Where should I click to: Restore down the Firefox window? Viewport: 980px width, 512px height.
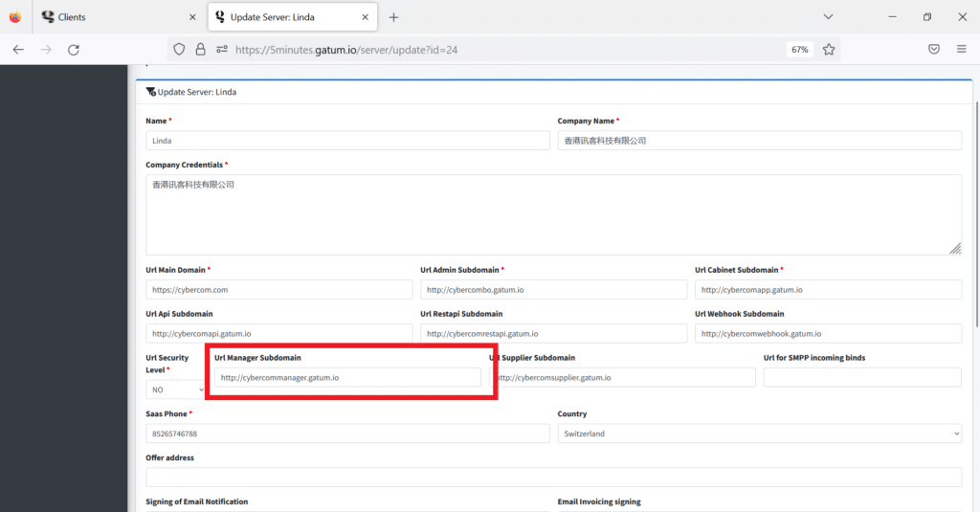tap(927, 17)
